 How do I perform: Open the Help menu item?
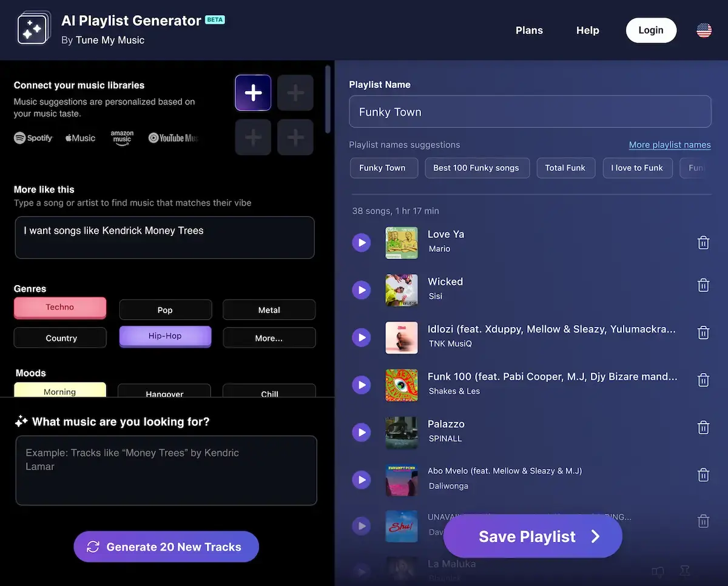click(x=587, y=30)
